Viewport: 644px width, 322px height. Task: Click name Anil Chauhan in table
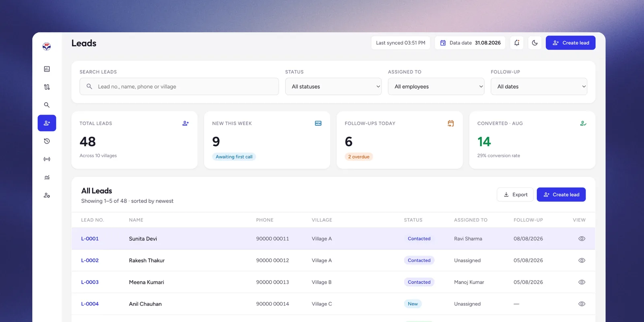145,304
